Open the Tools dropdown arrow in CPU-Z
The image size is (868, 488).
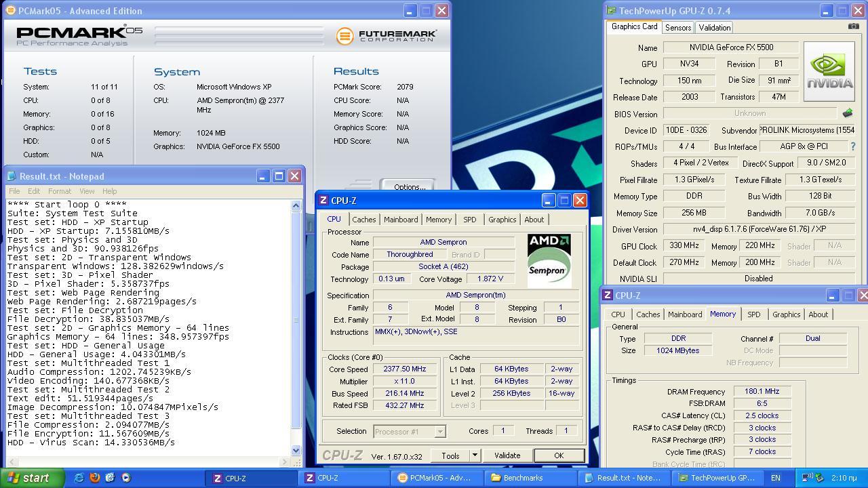coord(475,455)
